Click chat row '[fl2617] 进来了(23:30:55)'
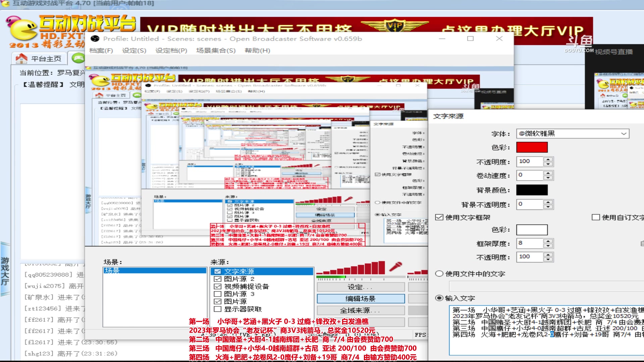The image size is (644, 362). (x=71, y=342)
